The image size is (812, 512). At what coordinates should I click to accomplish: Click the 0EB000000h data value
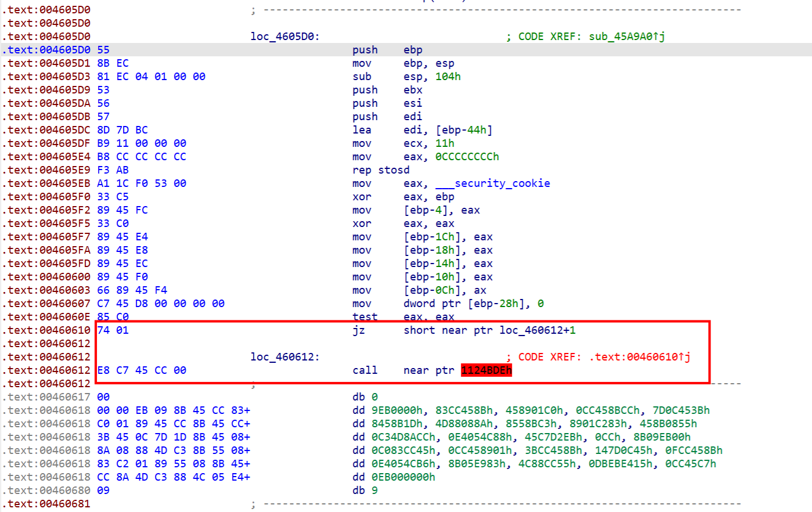pos(403,477)
